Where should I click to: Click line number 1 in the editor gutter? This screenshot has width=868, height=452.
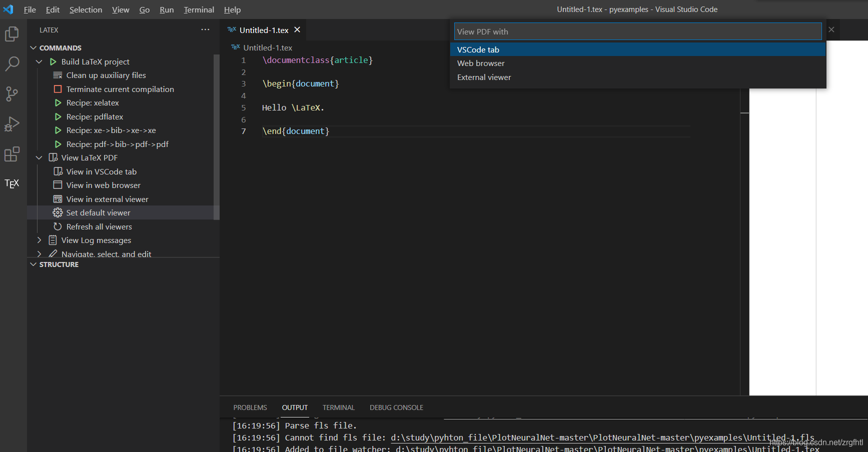[x=244, y=60]
